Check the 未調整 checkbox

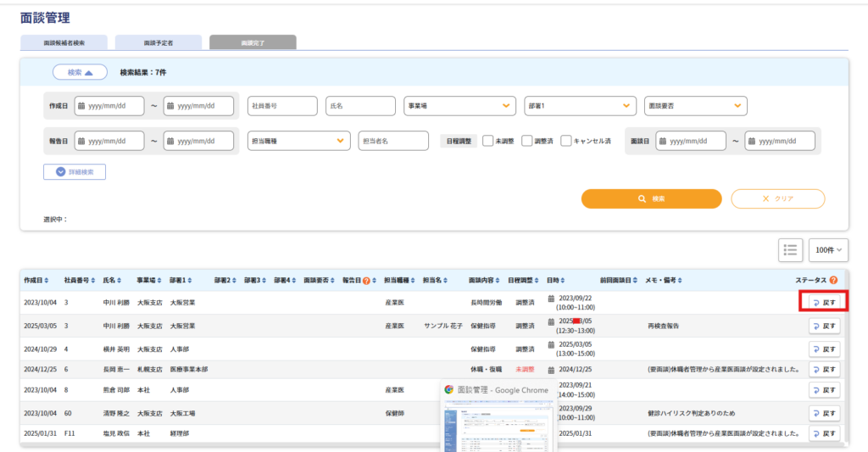[x=487, y=141]
